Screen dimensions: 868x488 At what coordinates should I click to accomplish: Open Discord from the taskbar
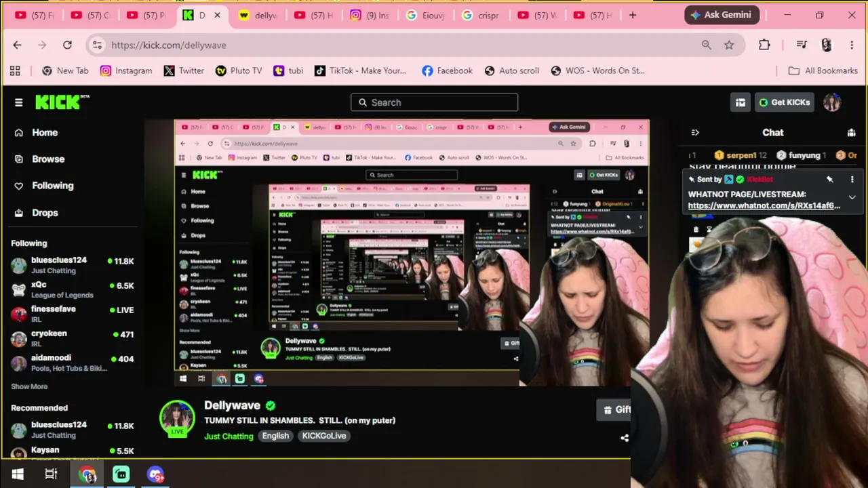(x=155, y=474)
